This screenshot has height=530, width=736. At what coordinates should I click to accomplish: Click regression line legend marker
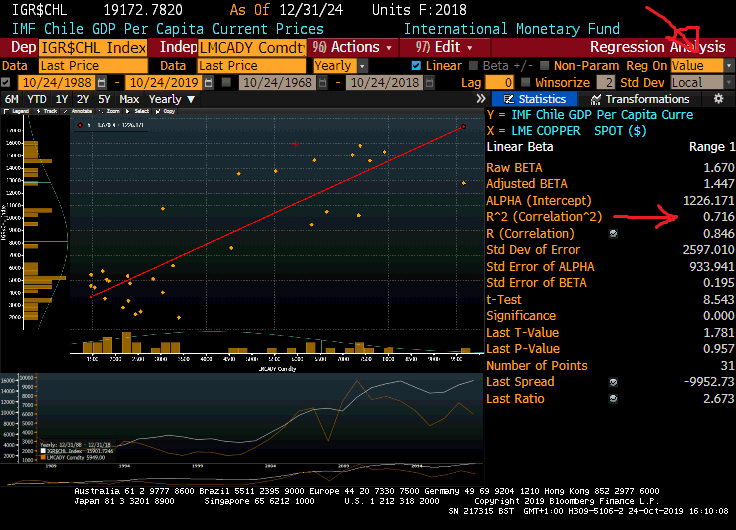80,125
